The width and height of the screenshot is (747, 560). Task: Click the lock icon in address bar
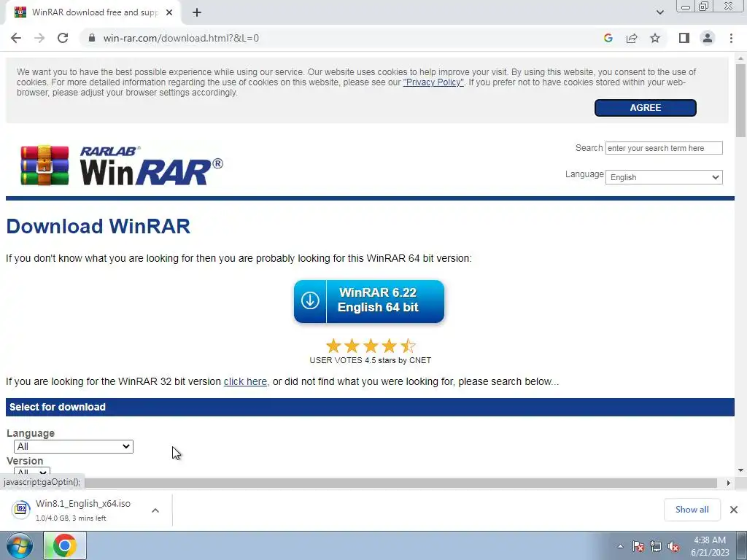92,38
